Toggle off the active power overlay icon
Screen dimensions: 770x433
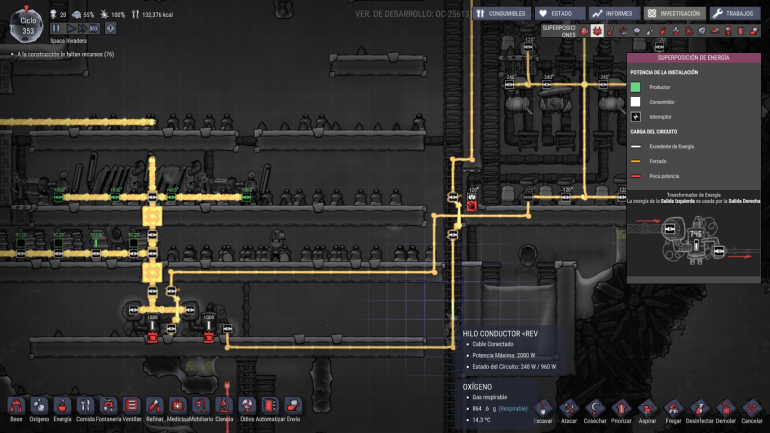tap(597, 31)
